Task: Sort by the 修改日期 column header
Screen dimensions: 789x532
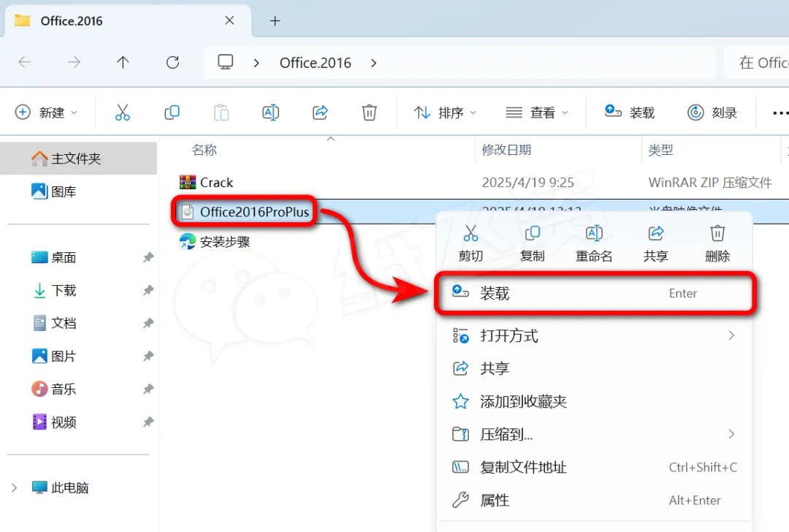Action: tap(506, 150)
